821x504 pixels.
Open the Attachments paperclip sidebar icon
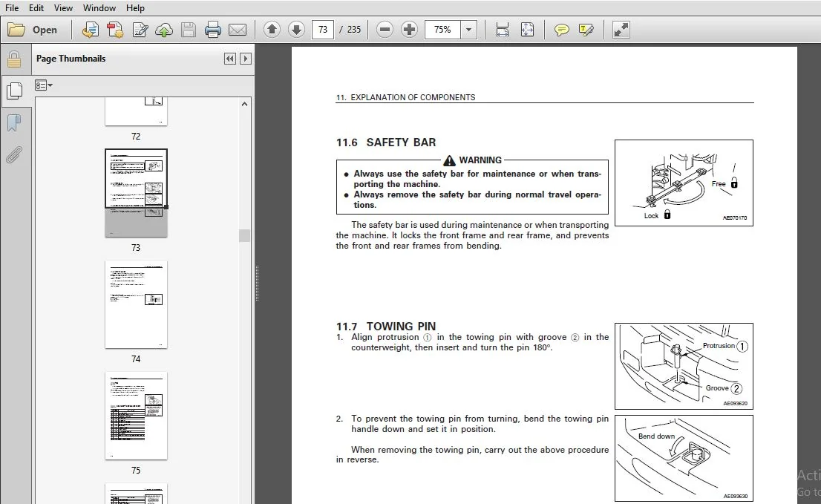pyautogui.click(x=14, y=155)
